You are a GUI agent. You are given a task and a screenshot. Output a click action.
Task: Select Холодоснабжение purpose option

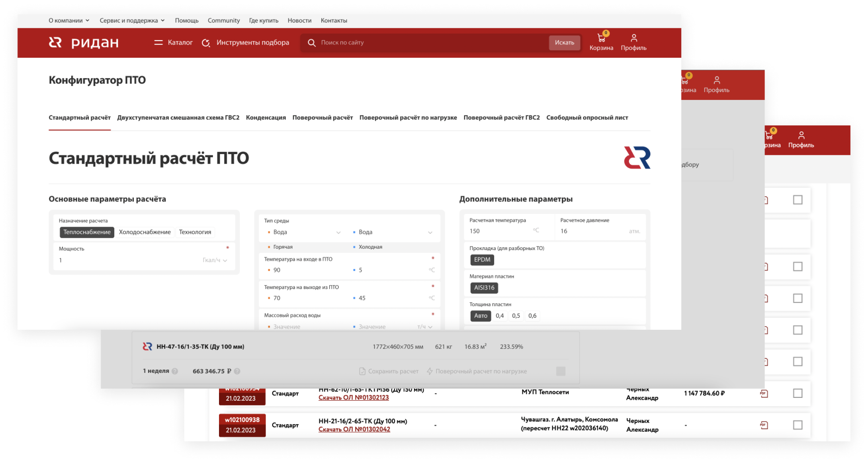[145, 232]
